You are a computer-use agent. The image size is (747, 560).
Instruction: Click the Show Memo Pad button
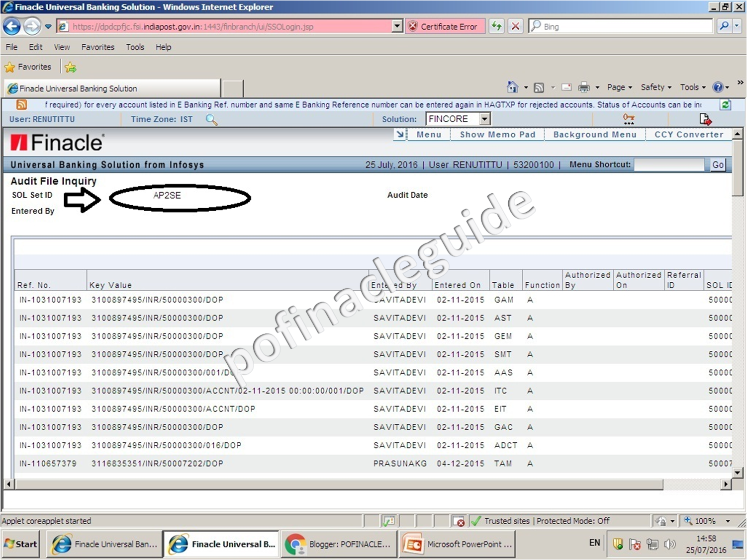(x=497, y=134)
